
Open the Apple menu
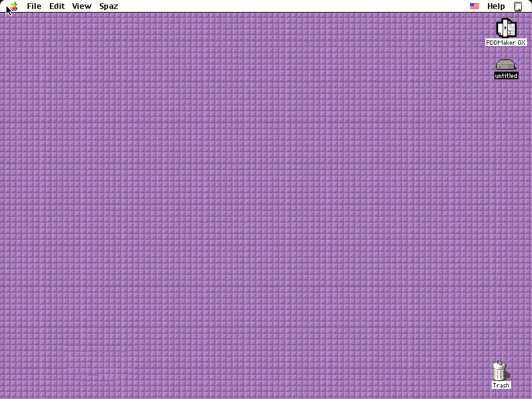tap(14, 6)
